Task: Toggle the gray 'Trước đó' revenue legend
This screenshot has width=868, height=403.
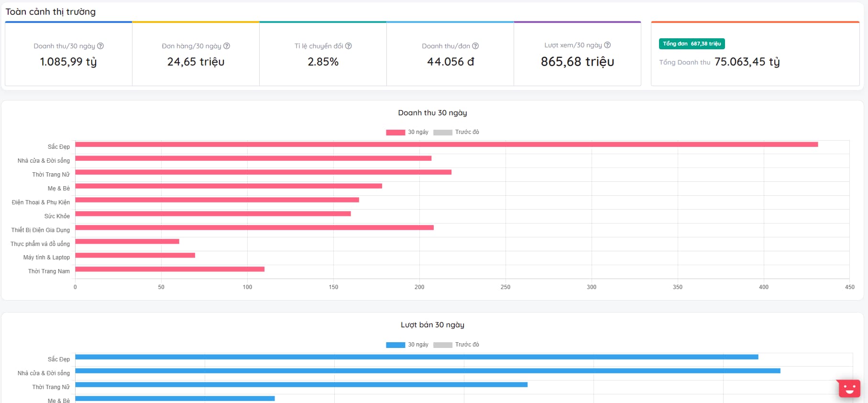Action: (x=456, y=132)
